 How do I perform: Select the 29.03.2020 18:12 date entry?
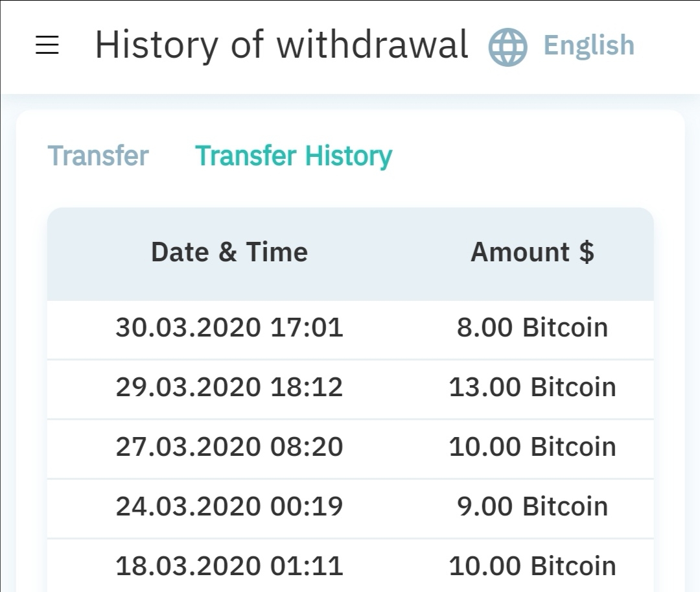(229, 387)
